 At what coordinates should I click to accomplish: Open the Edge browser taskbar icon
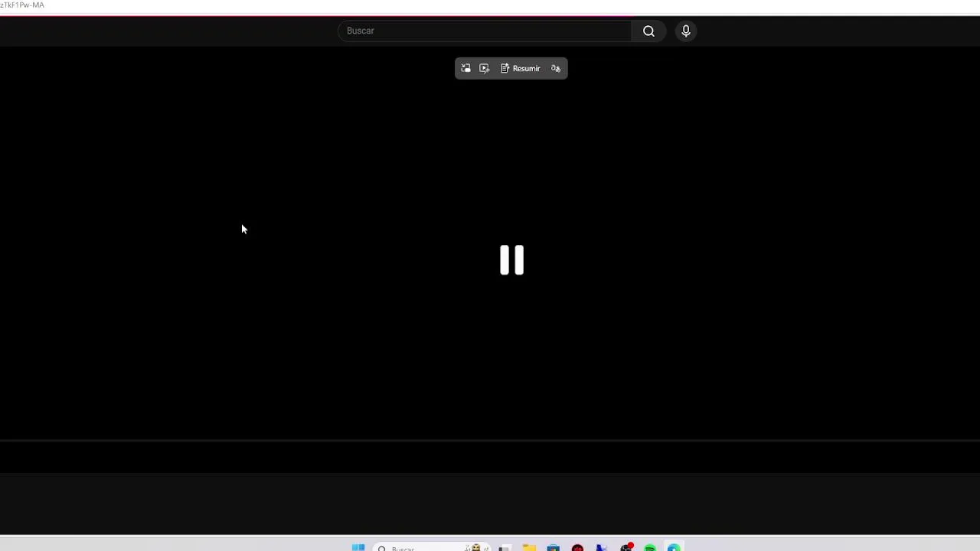(674, 547)
